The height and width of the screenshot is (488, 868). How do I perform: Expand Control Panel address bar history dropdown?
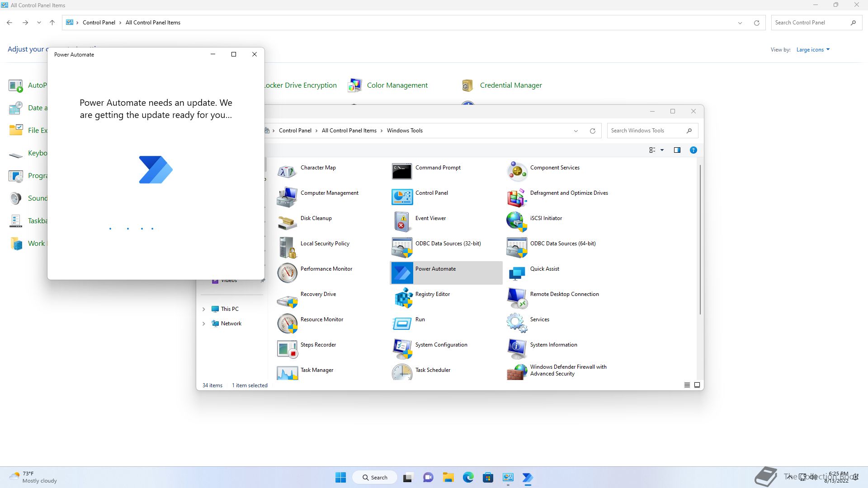(x=740, y=23)
